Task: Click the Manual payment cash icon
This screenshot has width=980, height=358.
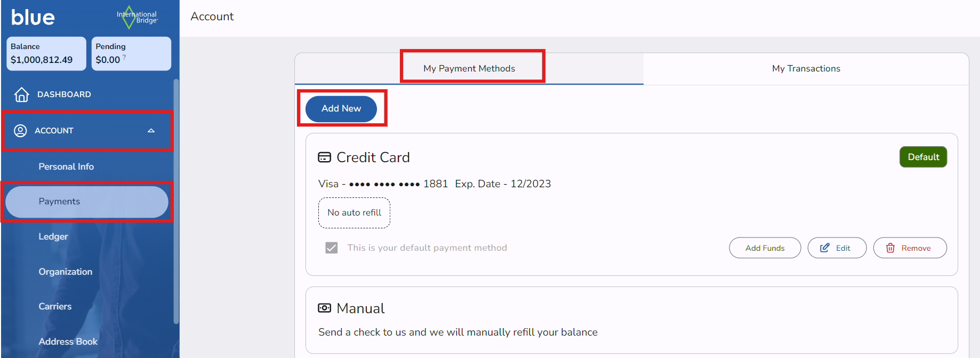Action: click(x=324, y=308)
